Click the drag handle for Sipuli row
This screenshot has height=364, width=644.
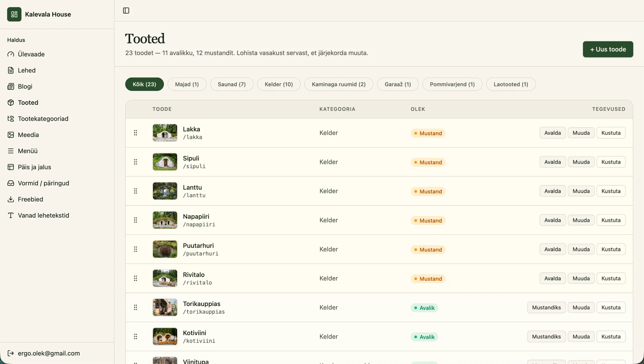coord(136,162)
